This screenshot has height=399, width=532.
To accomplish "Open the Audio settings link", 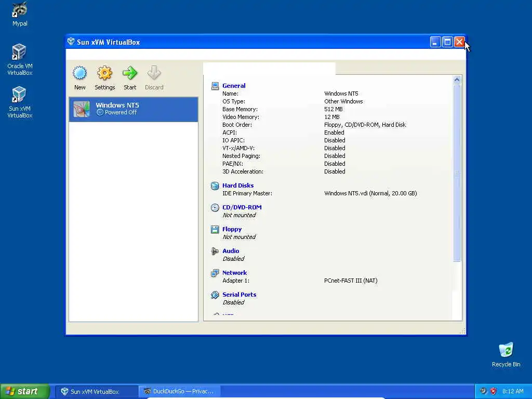I will (x=231, y=251).
